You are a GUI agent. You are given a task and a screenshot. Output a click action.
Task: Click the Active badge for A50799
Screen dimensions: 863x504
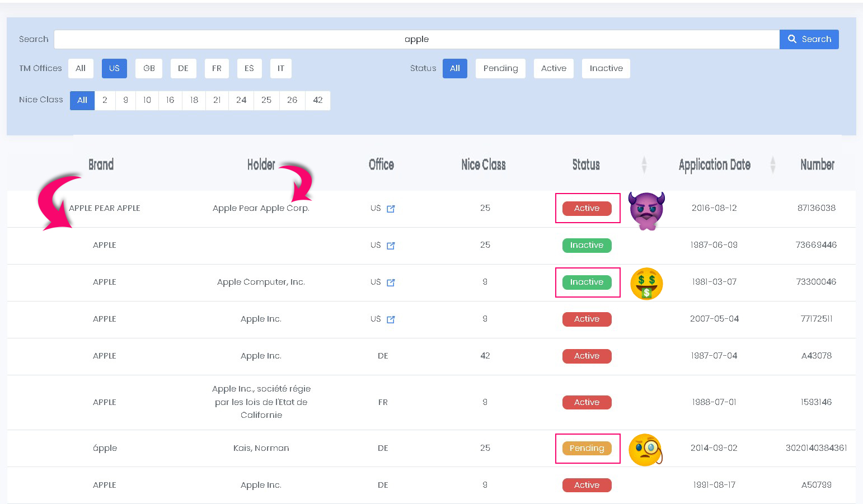coord(587,485)
